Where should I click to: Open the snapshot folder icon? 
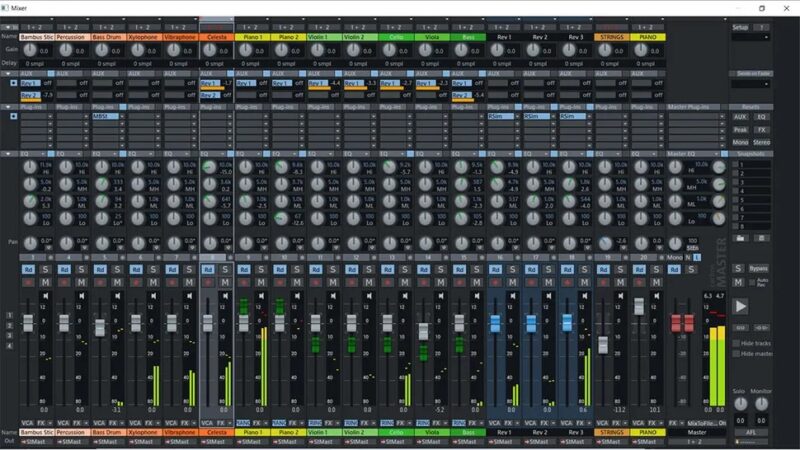coord(740,238)
